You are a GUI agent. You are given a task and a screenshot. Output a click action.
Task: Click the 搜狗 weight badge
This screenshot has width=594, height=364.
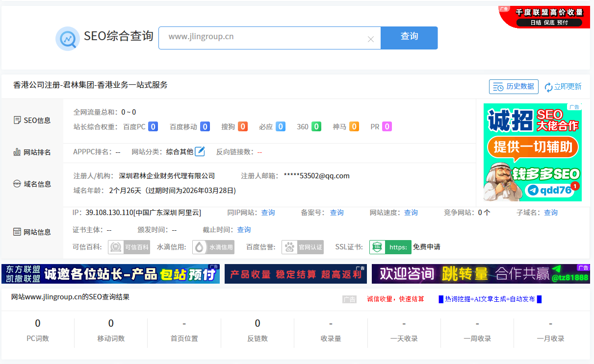(242, 127)
